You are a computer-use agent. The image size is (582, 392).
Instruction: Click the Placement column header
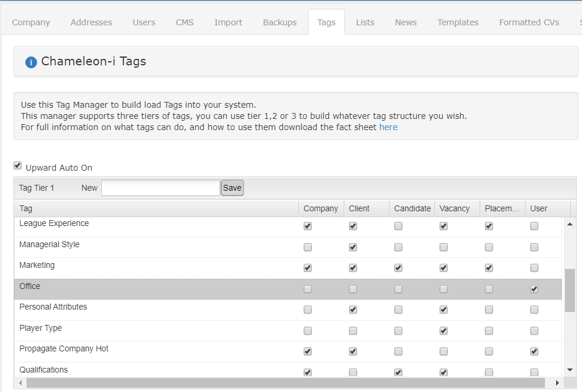click(503, 208)
